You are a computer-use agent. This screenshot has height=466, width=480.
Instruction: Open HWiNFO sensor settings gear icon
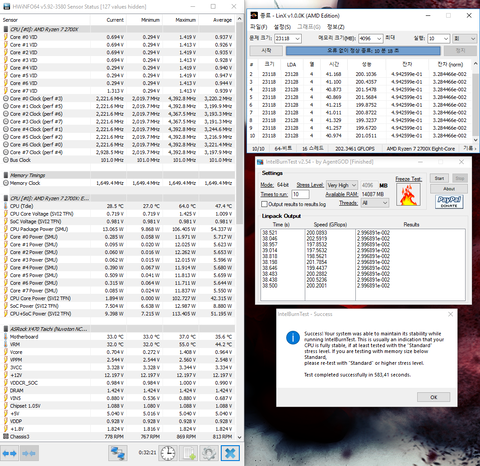coord(209,453)
